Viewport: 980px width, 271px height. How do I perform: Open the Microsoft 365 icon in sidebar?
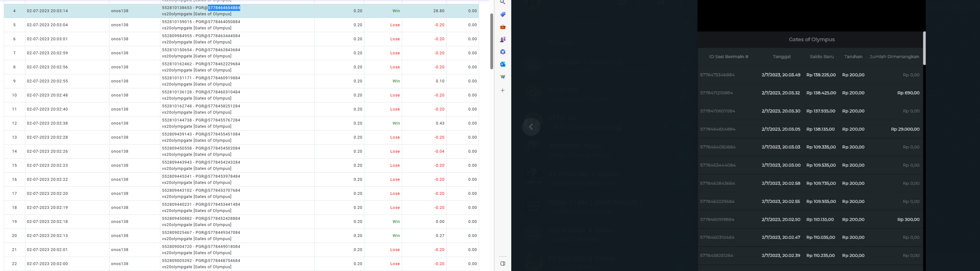(503, 52)
